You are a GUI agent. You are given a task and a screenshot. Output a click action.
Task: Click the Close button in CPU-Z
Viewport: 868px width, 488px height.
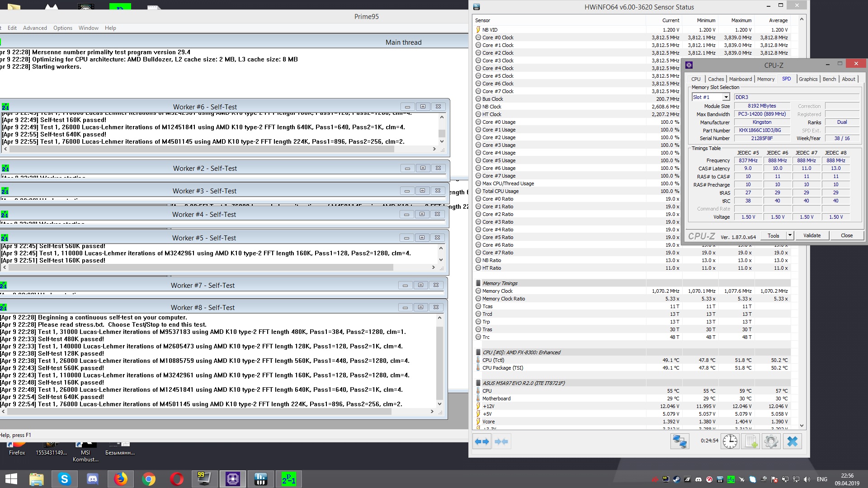coord(846,235)
